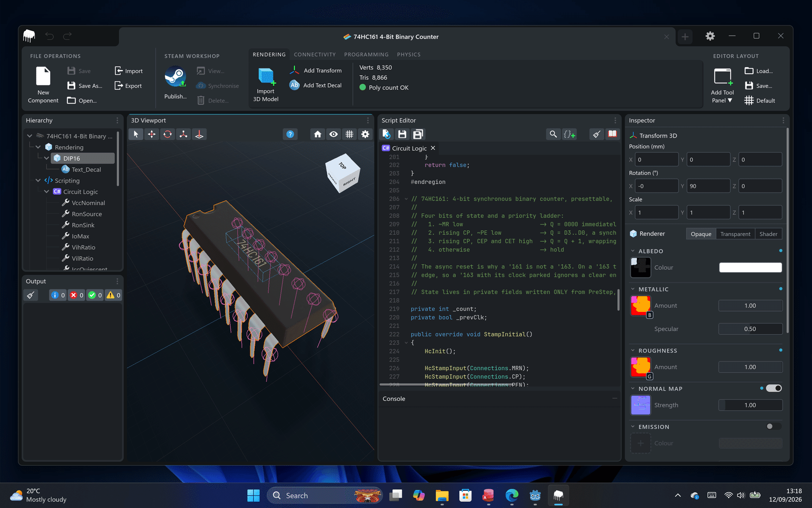The width and height of the screenshot is (812, 508).
Task: Toggle errors filter in Output panel
Action: pos(77,295)
